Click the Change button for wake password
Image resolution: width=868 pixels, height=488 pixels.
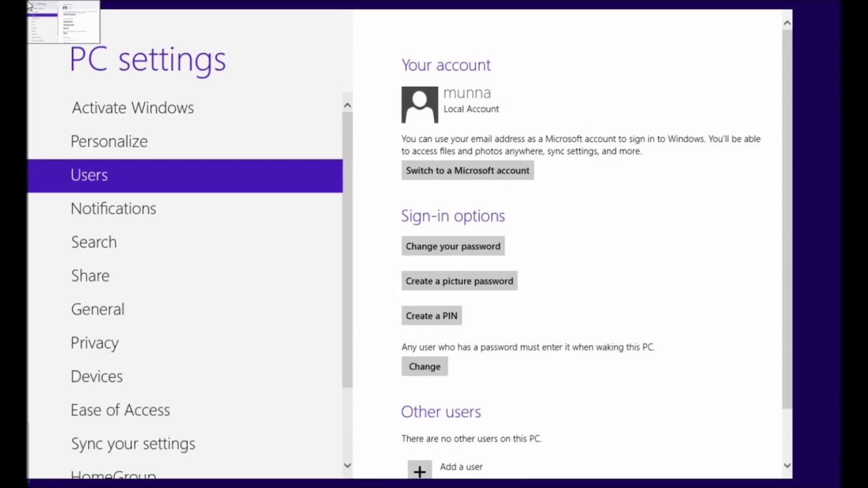pyautogui.click(x=425, y=366)
